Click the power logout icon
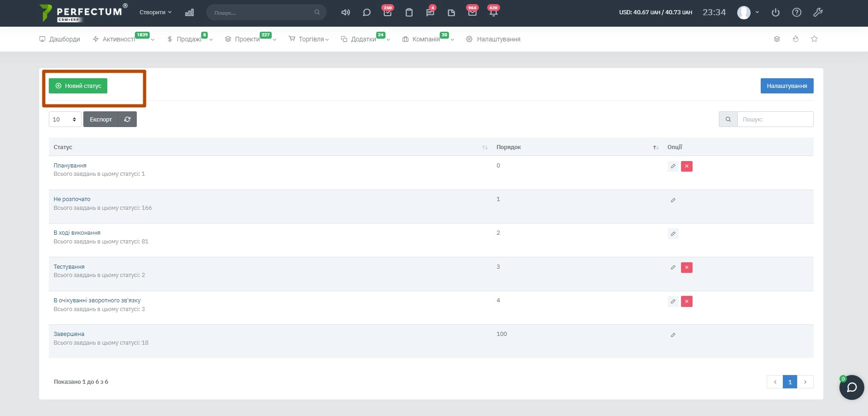868x416 pixels. [x=775, y=12]
